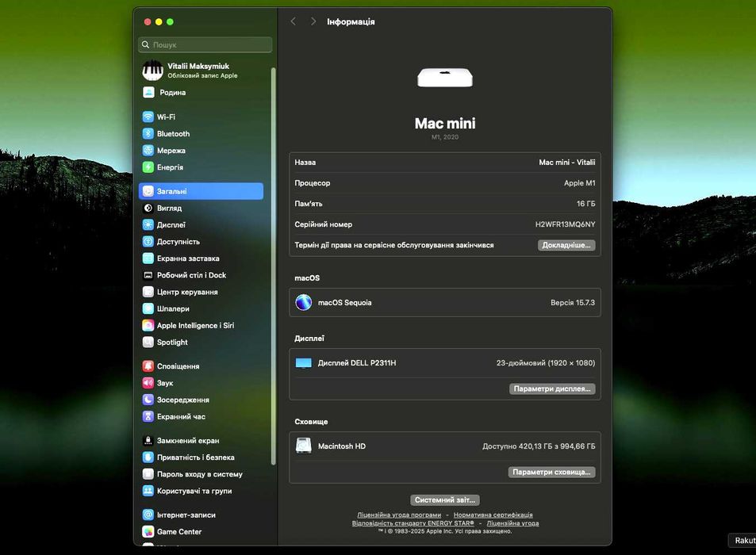Open Шпалери wallpaper settings icon
This screenshot has height=555, width=756.
[148, 308]
